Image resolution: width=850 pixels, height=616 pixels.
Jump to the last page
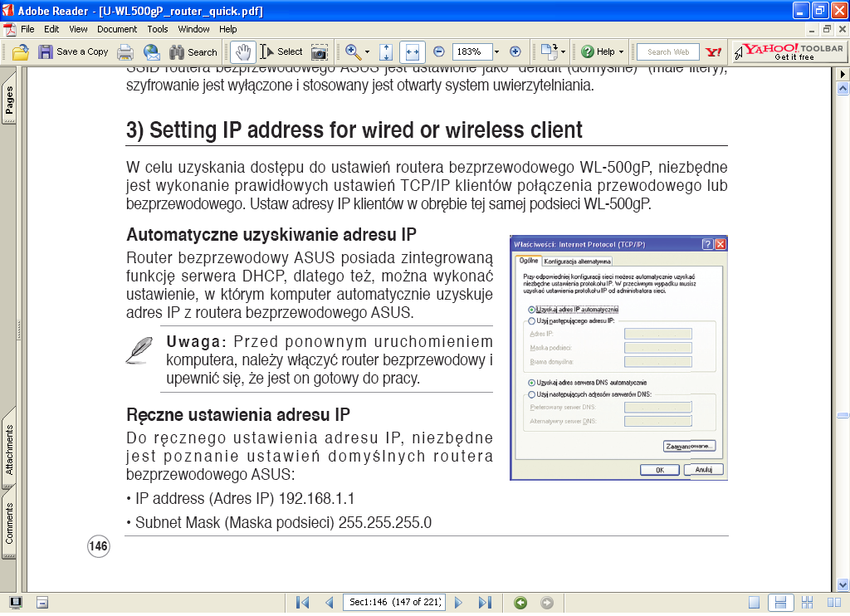485,603
